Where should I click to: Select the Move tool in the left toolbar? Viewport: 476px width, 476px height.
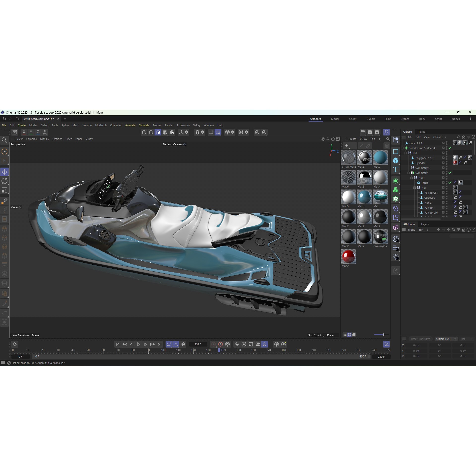point(4,172)
